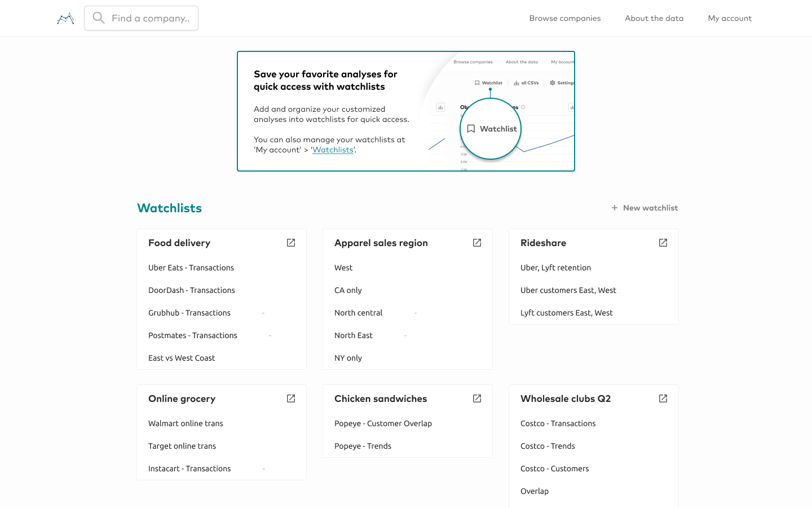Open Online grocery watchlist external icon
The height and width of the screenshot is (508, 812).
291,398
